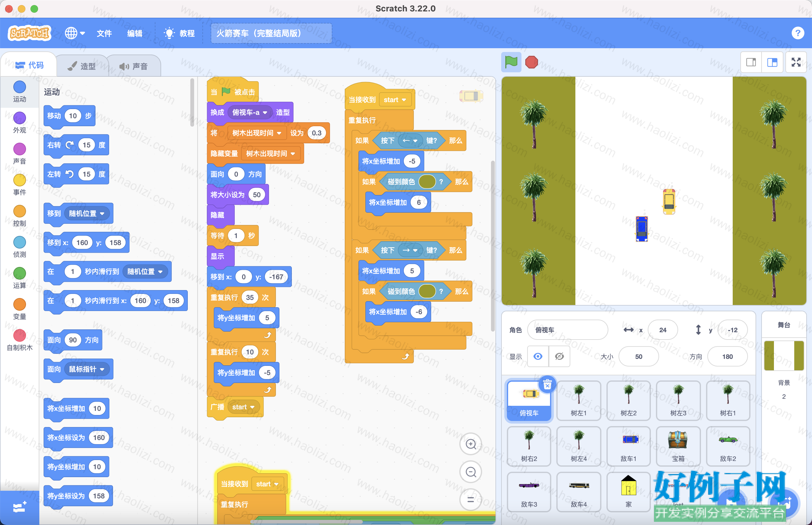Open the 编辑 menu
Image resolution: width=812 pixels, height=525 pixels.
coord(135,33)
